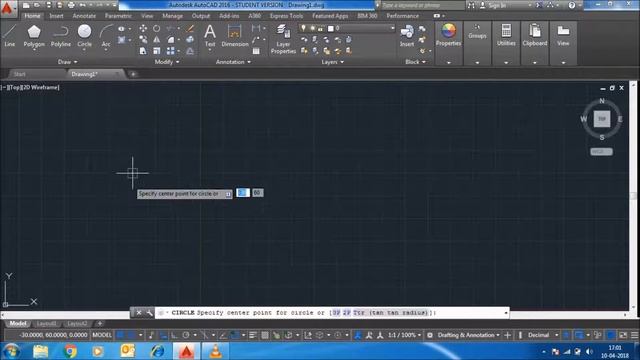Image resolution: width=640 pixels, height=360 pixels.
Task: Click the Table icon in Annotation panel
Action: pyautogui.click(x=256, y=51)
